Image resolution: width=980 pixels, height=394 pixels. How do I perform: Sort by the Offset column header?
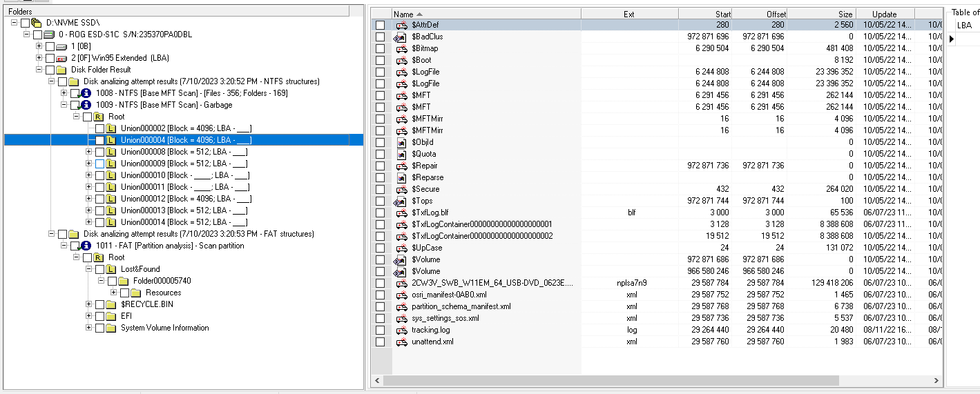point(760,14)
